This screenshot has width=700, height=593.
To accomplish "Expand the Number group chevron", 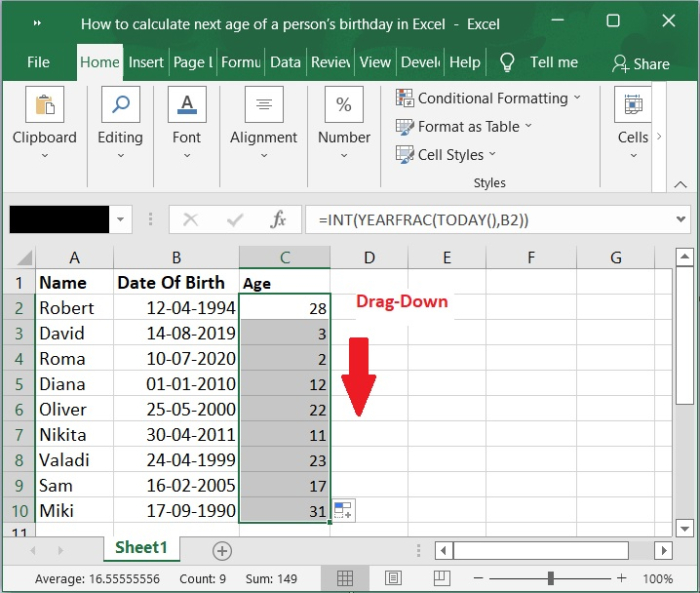I will point(344,156).
